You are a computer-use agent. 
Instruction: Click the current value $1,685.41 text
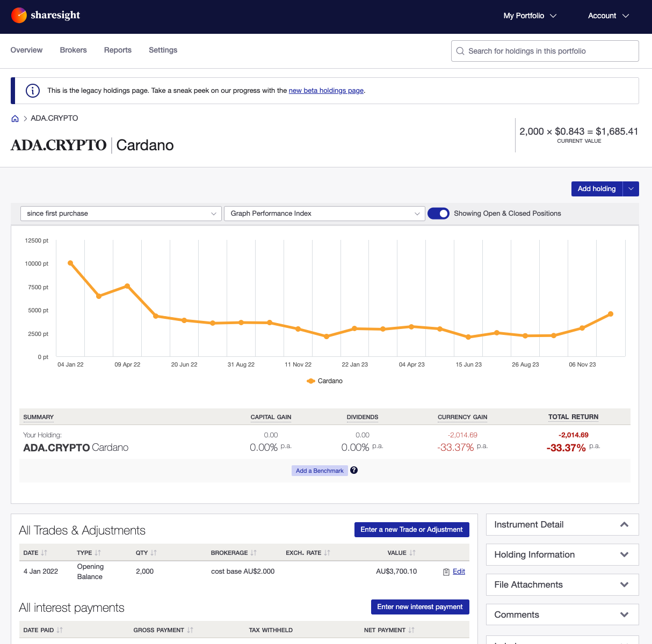[x=617, y=131]
